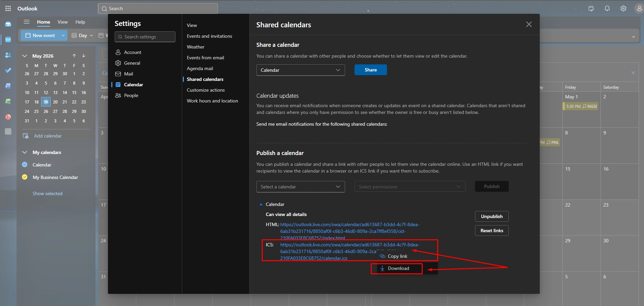Launch Word from the left rail
This screenshot has height=306, width=644.
(8, 86)
